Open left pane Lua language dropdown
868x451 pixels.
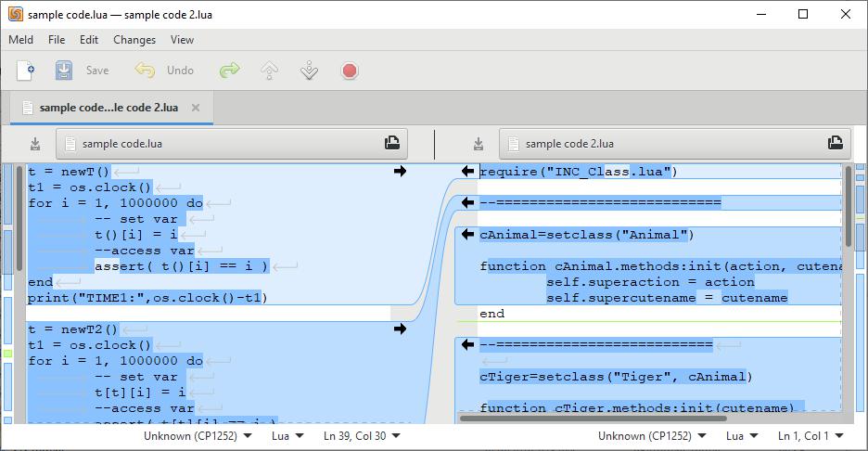(x=287, y=436)
